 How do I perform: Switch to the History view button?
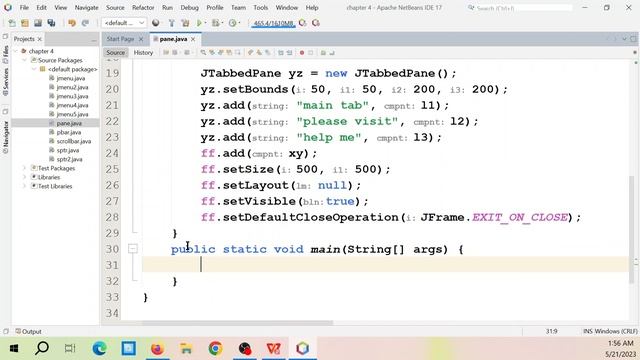coord(143,53)
